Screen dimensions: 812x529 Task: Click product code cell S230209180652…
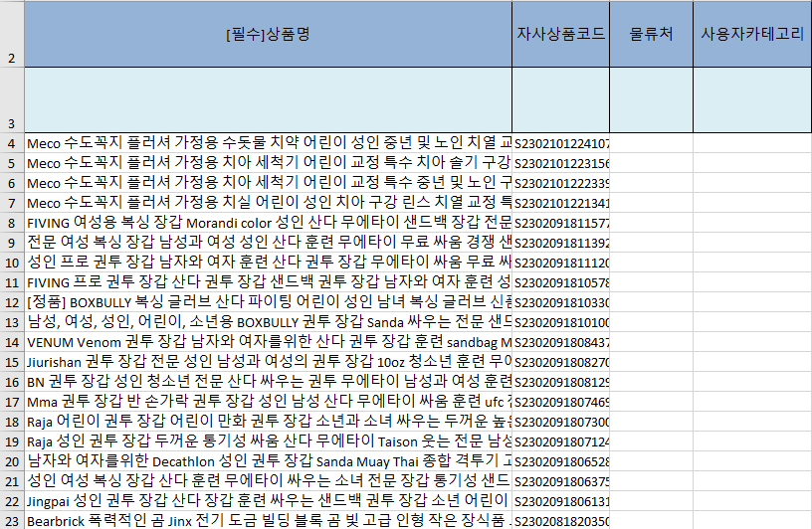click(561, 461)
